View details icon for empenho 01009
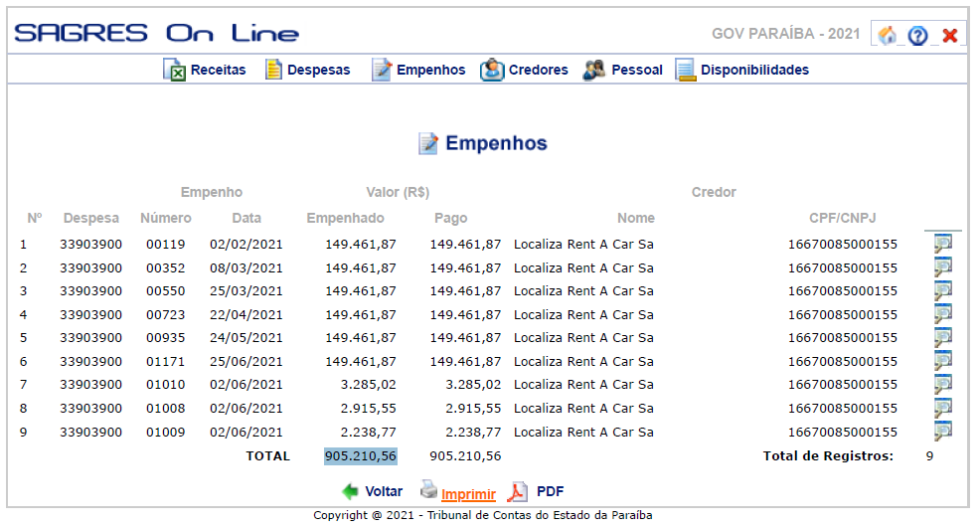The width and height of the screenshot is (980, 529). point(942,431)
